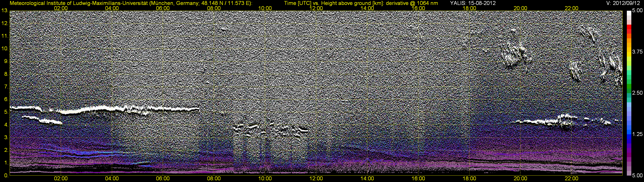
Task: Click the 02:00 label on the bottom time axis
Action: pos(61,179)
